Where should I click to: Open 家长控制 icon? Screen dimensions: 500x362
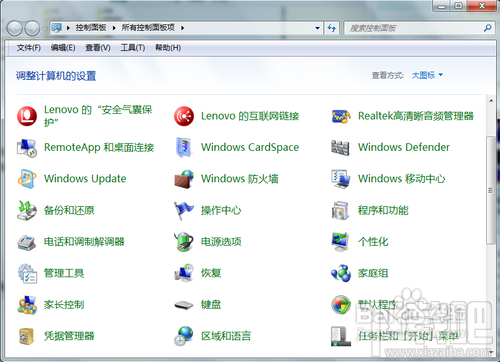pos(27,305)
